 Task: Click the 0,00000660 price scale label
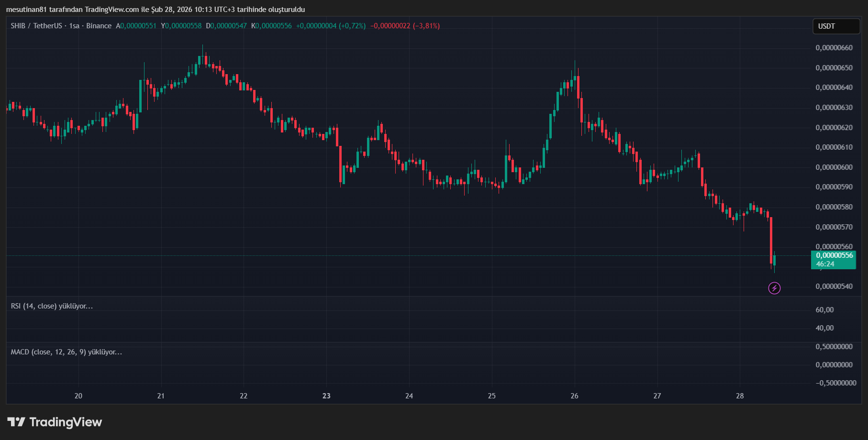tap(834, 48)
